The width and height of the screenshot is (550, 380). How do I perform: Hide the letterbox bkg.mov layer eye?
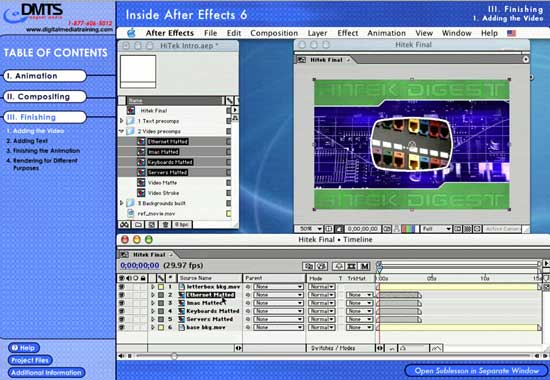[121, 287]
